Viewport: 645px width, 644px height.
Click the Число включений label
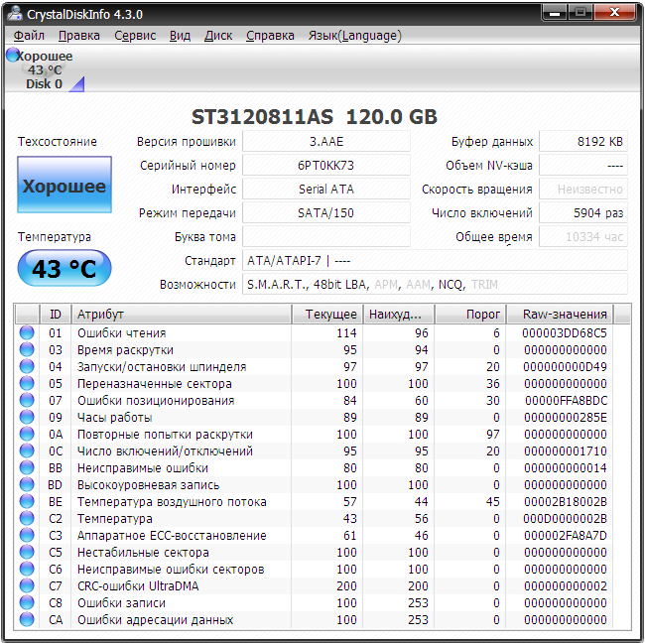[x=482, y=213]
